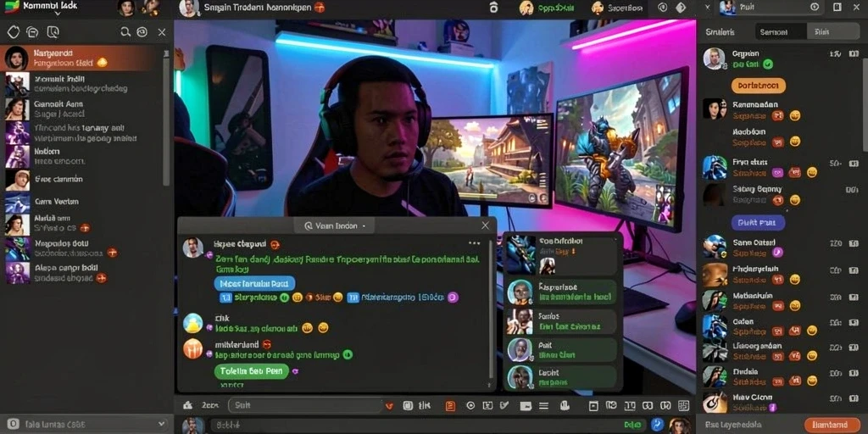Open the search dropdown in the chat popup header
The width and height of the screenshot is (868, 434).
(x=335, y=225)
